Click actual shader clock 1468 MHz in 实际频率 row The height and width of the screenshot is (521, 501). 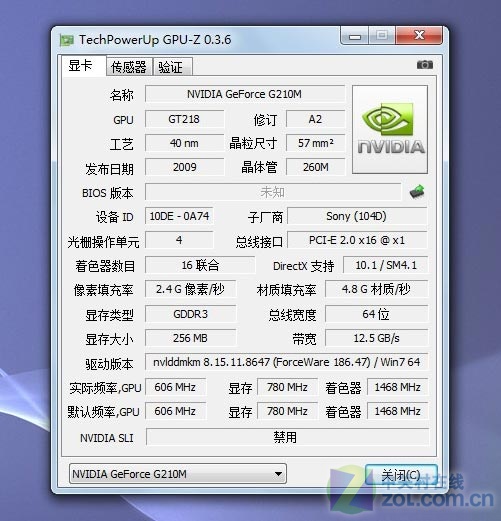(397, 387)
